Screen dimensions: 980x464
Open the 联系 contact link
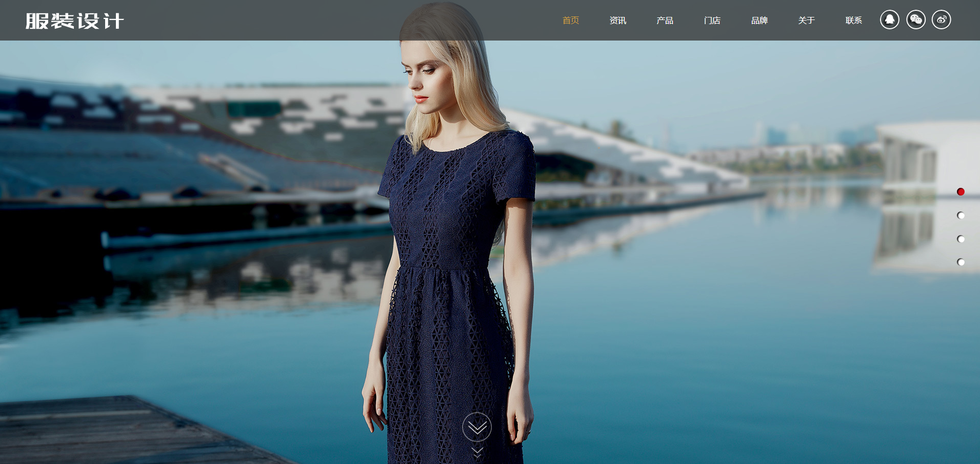[853, 21]
